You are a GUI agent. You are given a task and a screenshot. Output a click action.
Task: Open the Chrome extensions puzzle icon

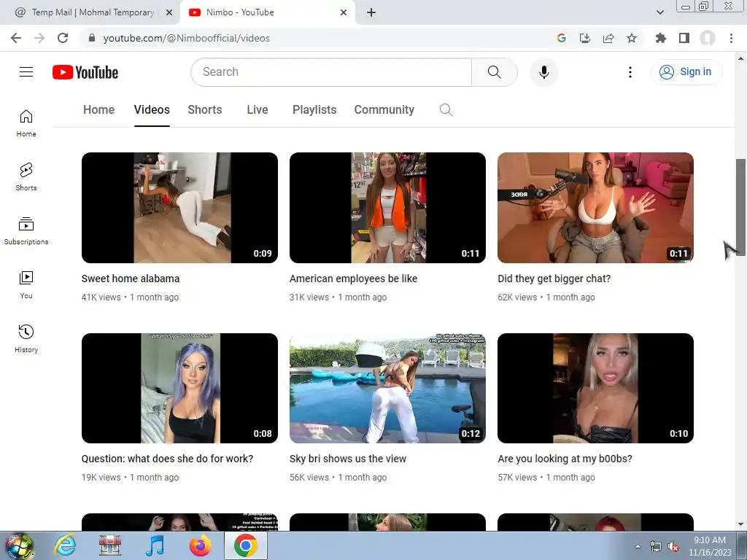[x=661, y=38]
